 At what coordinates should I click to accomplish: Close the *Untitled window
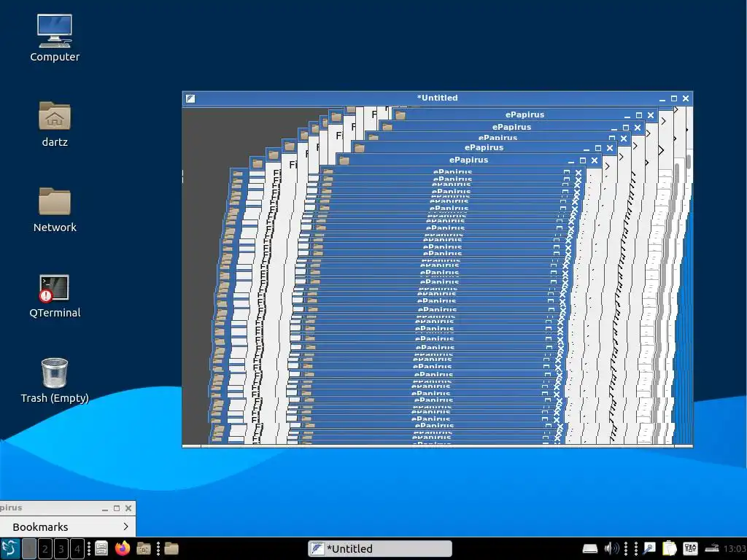coord(686,98)
